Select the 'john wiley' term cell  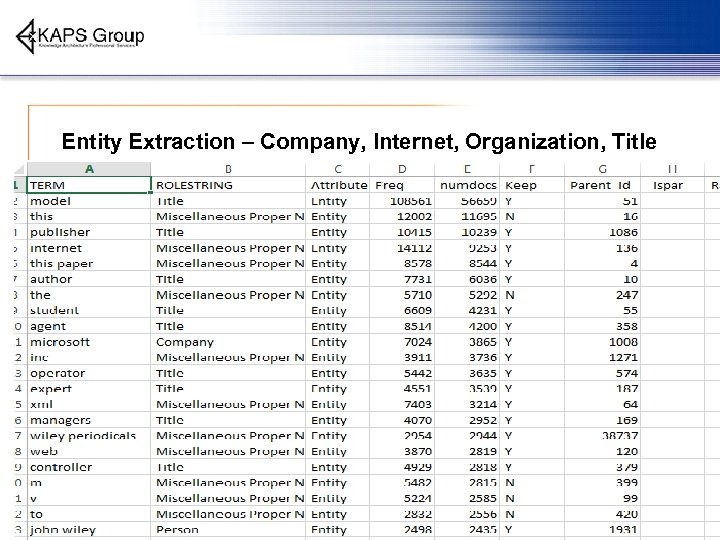(89, 529)
